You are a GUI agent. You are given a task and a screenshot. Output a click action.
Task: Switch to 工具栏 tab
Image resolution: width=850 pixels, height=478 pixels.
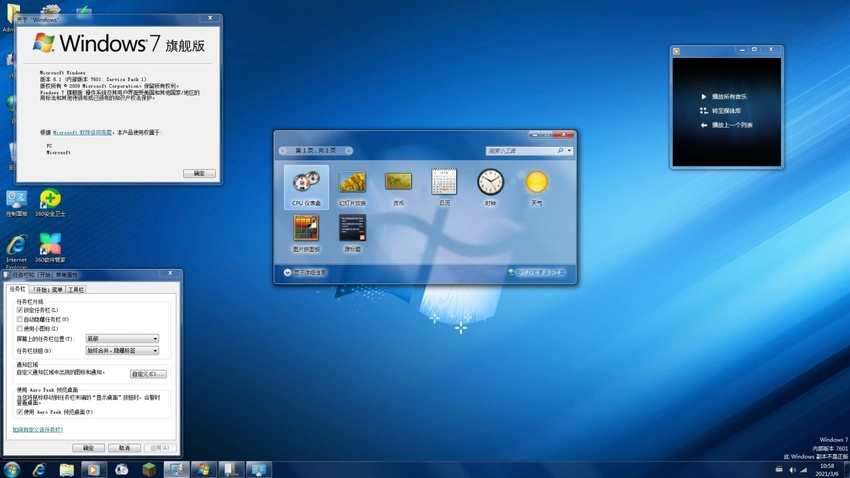[x=76, y=290]
